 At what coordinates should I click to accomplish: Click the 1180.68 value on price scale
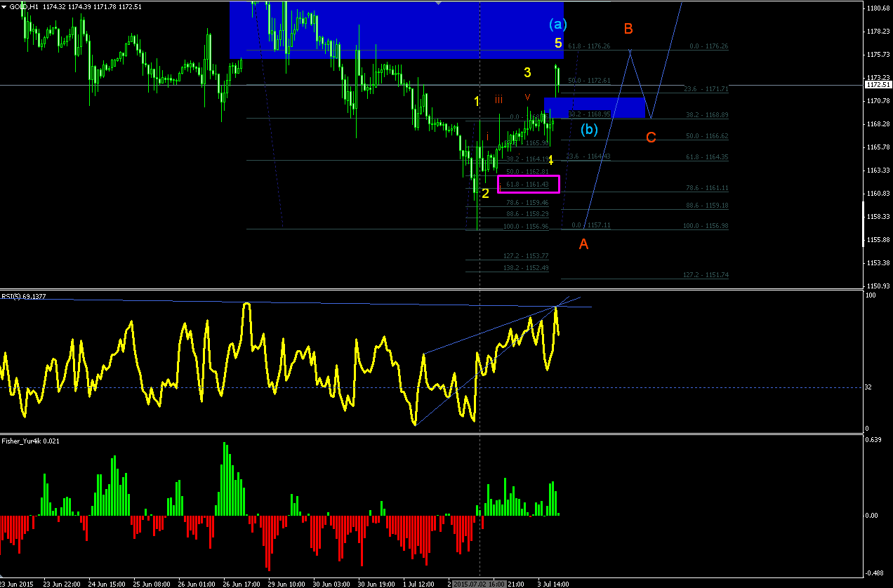pos(879,8)
